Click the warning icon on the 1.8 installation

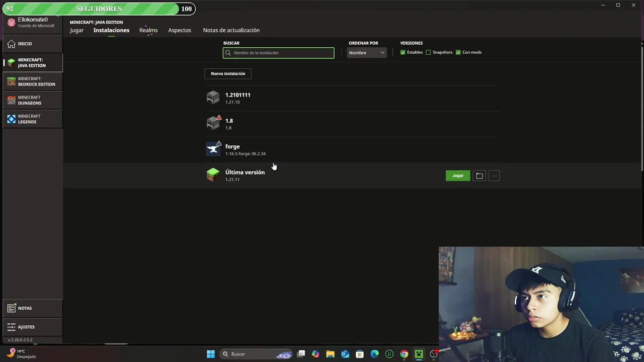pos(219,118)
